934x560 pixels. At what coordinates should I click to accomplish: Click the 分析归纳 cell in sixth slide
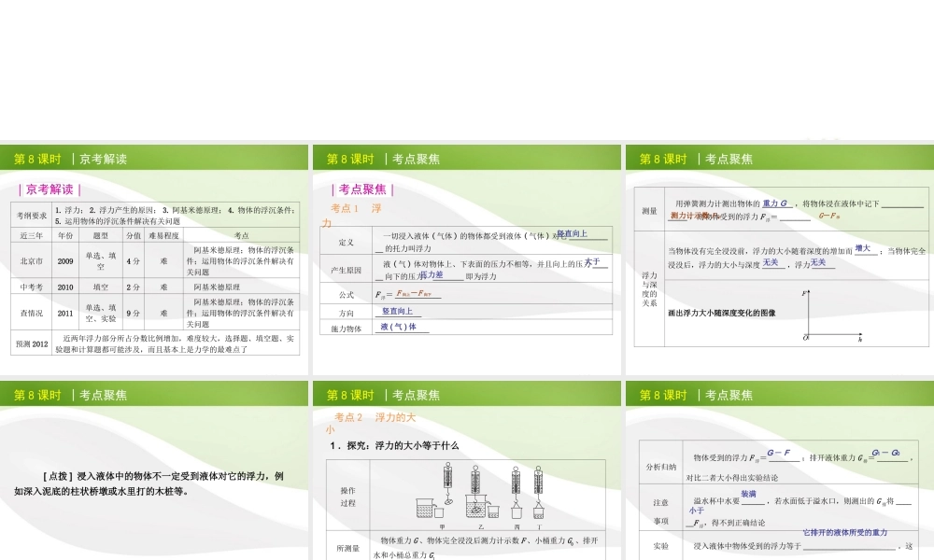click(x=660, y=467)
